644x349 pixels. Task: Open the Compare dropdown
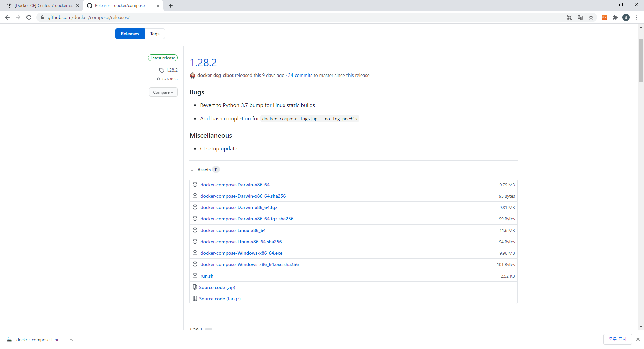[x=163, y=92]
